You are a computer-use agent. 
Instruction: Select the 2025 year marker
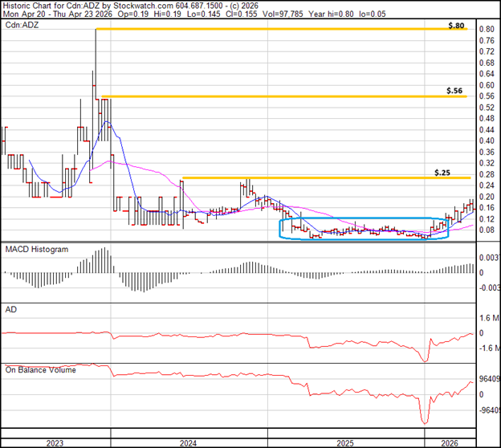click(x=346, y=442)
